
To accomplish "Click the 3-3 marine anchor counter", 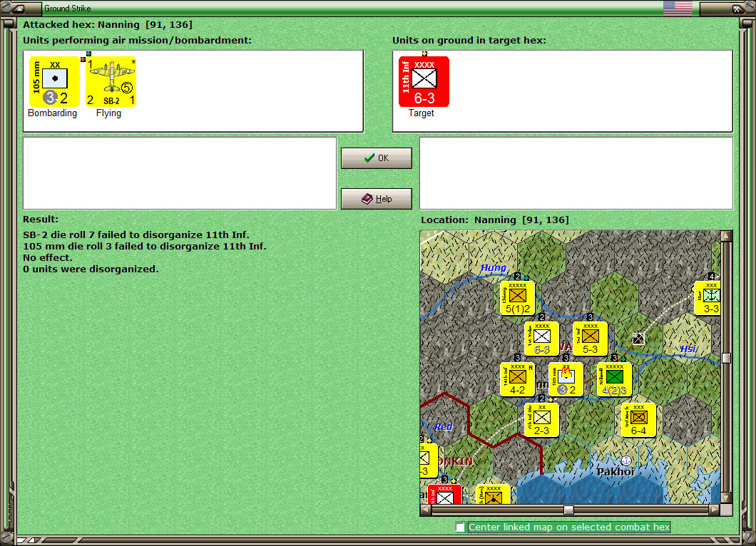I will (x=708, y=298).
